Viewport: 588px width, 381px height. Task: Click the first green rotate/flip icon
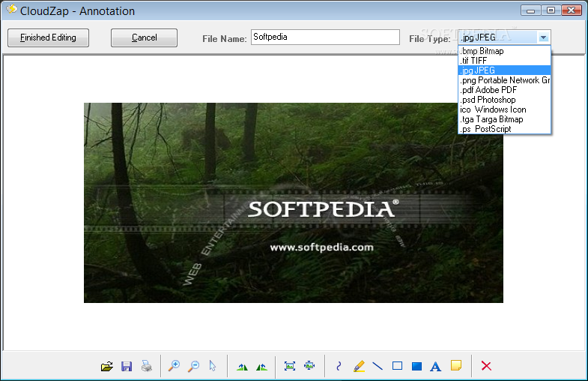point(242,367)
